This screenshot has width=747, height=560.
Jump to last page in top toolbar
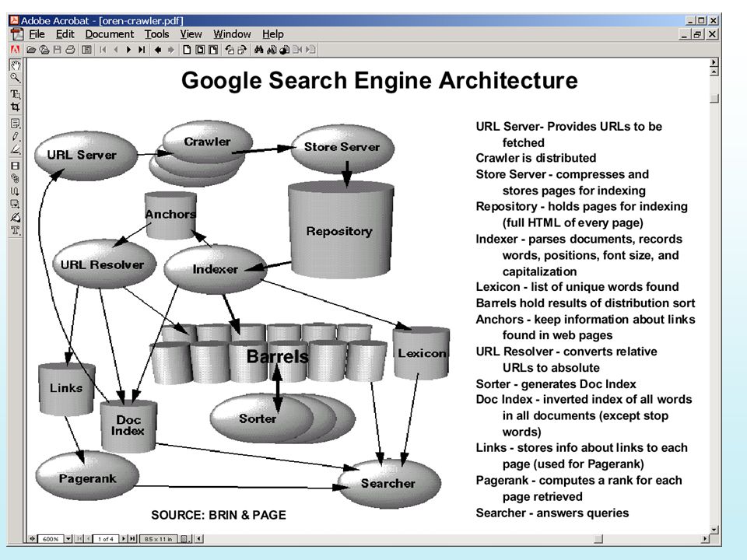(x=142, y=50)
